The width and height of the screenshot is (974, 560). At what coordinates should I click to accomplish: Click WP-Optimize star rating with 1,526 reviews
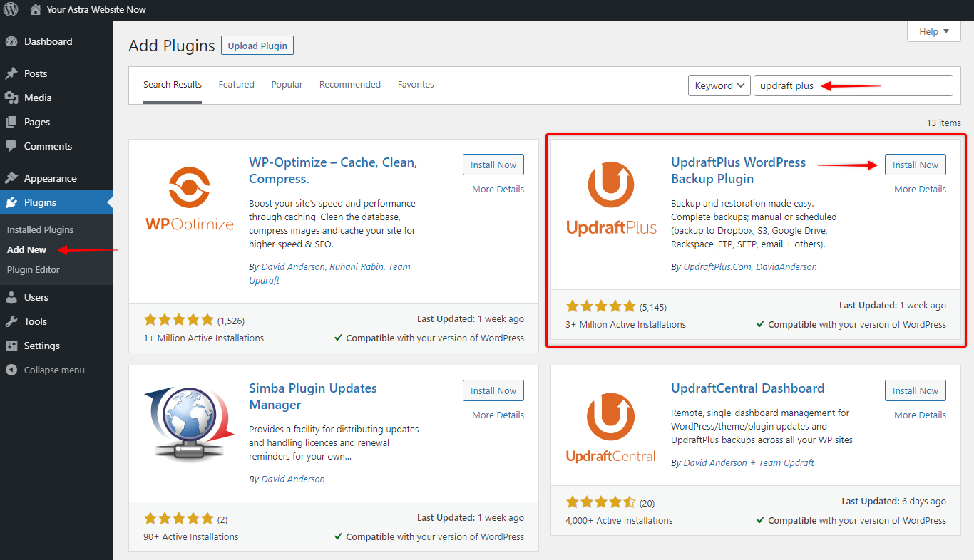point(178,320)
